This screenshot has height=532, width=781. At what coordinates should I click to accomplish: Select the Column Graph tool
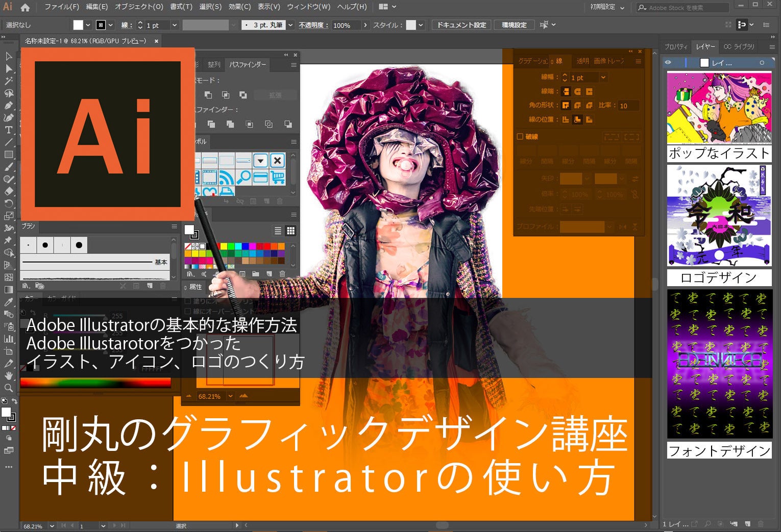(9, 339)
